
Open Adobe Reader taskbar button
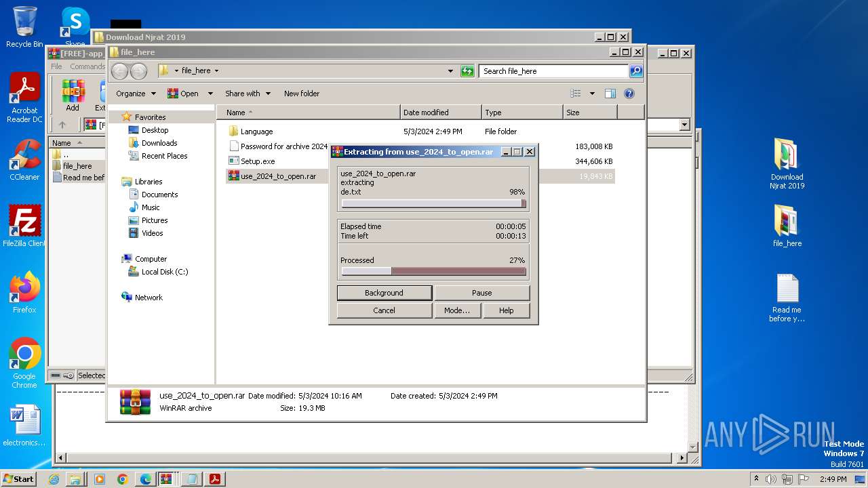coord(214,479)
